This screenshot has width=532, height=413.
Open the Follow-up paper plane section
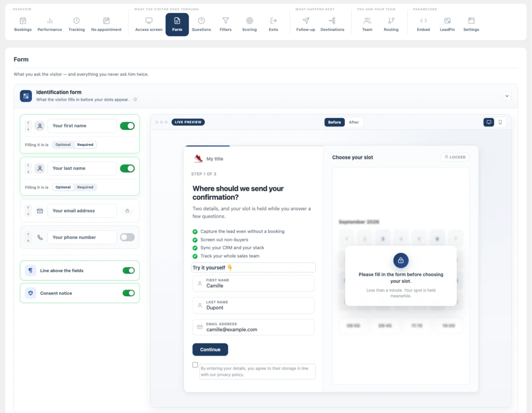[x=306, y=24]
